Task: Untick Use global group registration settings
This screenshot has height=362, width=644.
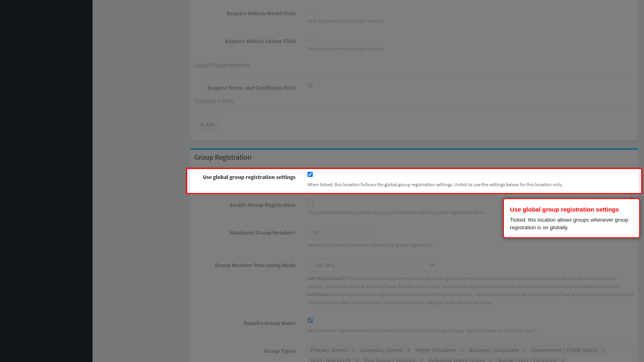Action: tap(310, 175)
